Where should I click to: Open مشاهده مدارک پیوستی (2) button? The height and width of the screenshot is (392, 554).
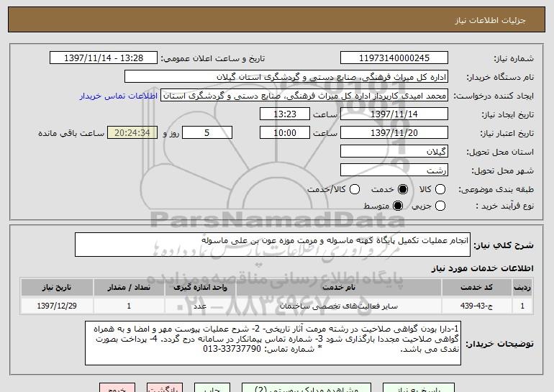pos(306,388)
